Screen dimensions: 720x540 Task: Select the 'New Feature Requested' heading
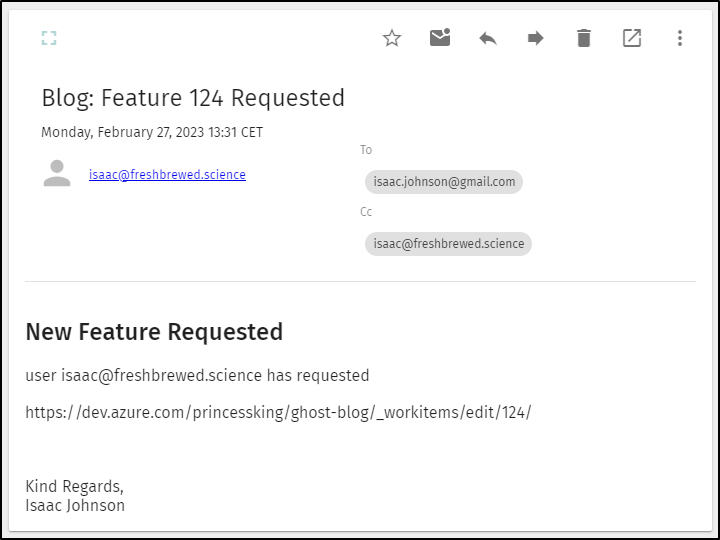point(154,332)
